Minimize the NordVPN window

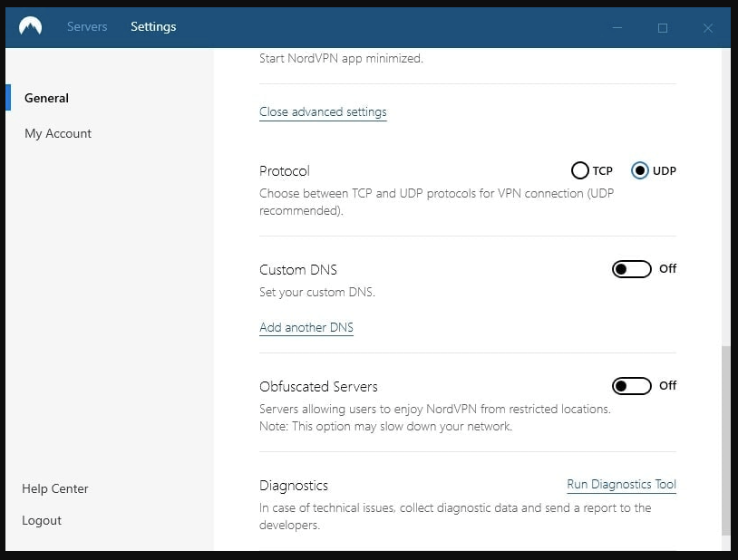click(617, 28)
